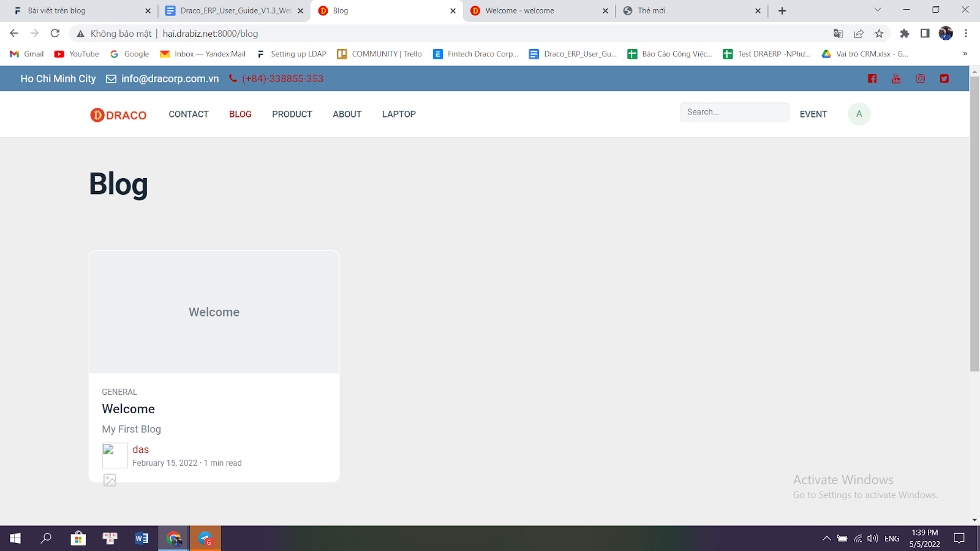Image resolution: width=980 pixels, height=551 pixels.
Task: Open the Welcome blog cover thumbnail
Action: pyautogui.click(x=214, y=312)
